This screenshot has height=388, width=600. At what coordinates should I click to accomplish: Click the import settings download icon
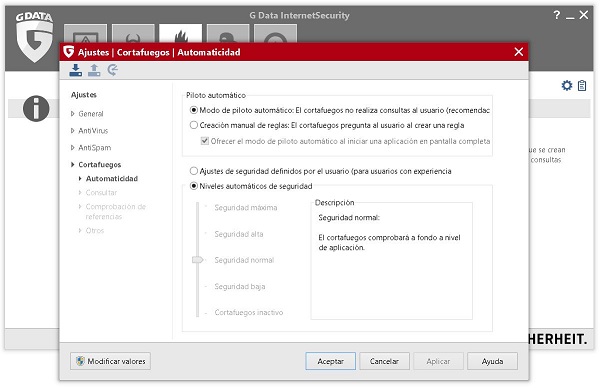[75, 70]
